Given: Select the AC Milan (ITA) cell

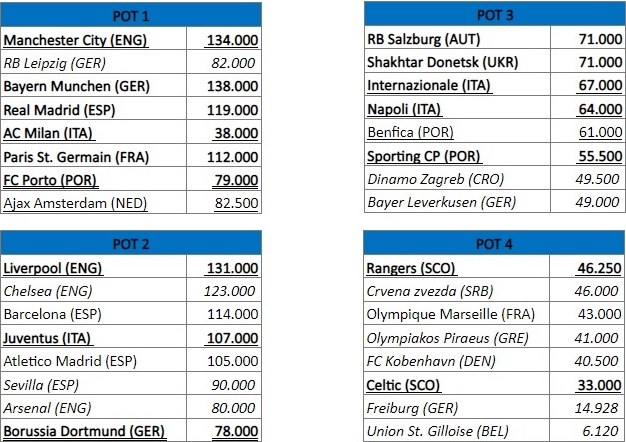Looking at the screenshot, I should point(93,132).
